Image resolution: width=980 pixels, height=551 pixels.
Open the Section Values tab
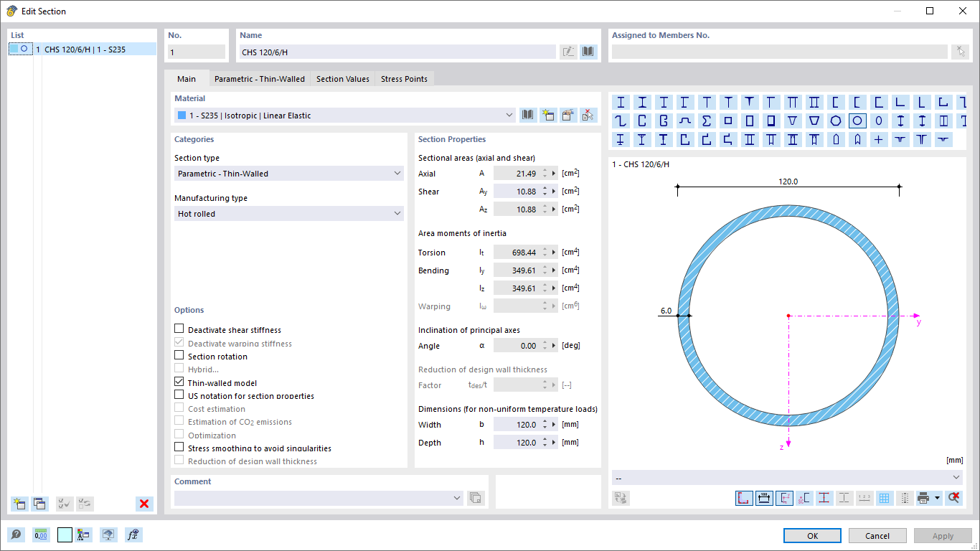click(343, 79)
